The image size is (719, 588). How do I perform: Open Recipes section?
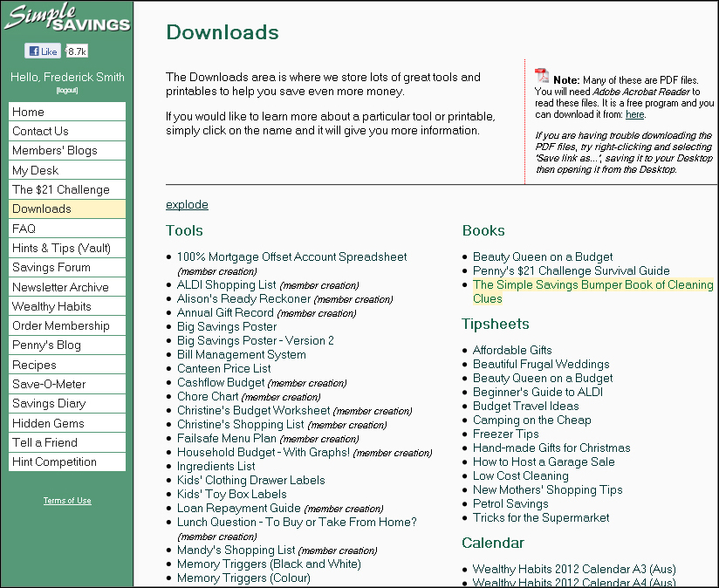67,365
